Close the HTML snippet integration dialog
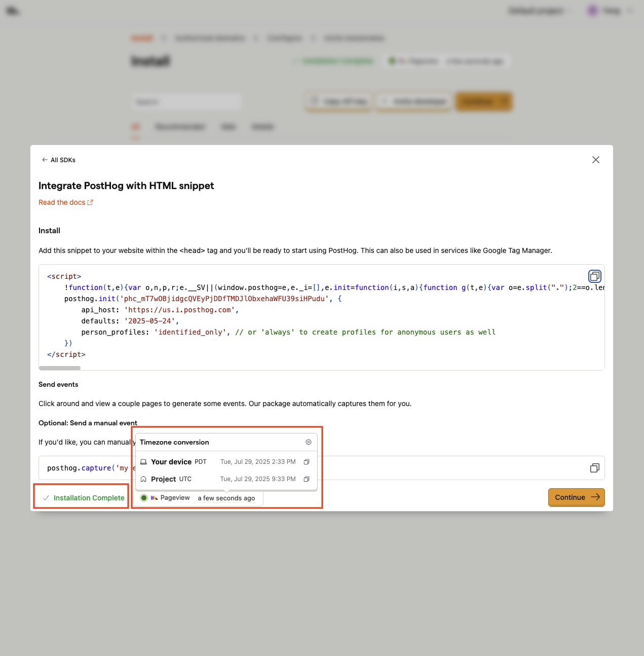This screenshot has height=656, width=644. (x=596, y=160)
